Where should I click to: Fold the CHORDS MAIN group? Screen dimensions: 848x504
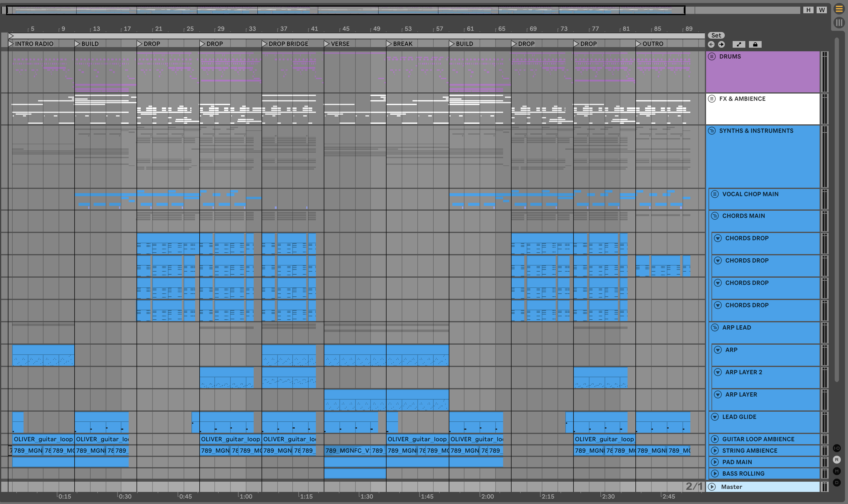[715, 216]
